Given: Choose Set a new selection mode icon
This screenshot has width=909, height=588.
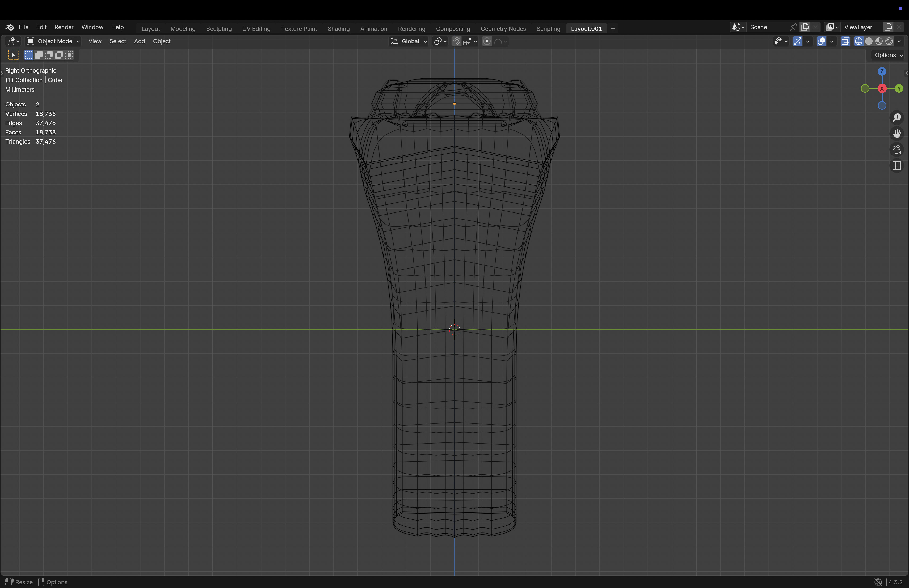Looking at the screenshot, I should [29, 55].
